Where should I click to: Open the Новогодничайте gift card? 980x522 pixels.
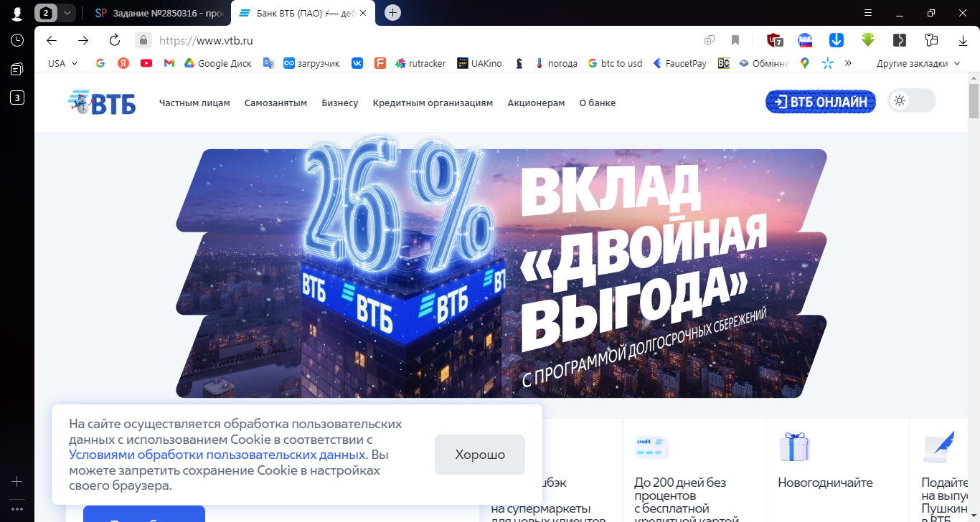(837, 470)
